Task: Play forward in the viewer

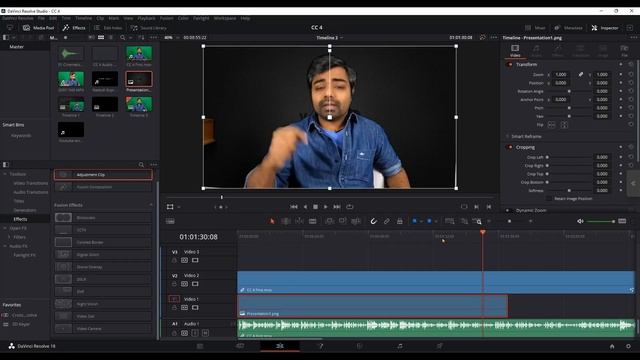Action: coord(326,207)
